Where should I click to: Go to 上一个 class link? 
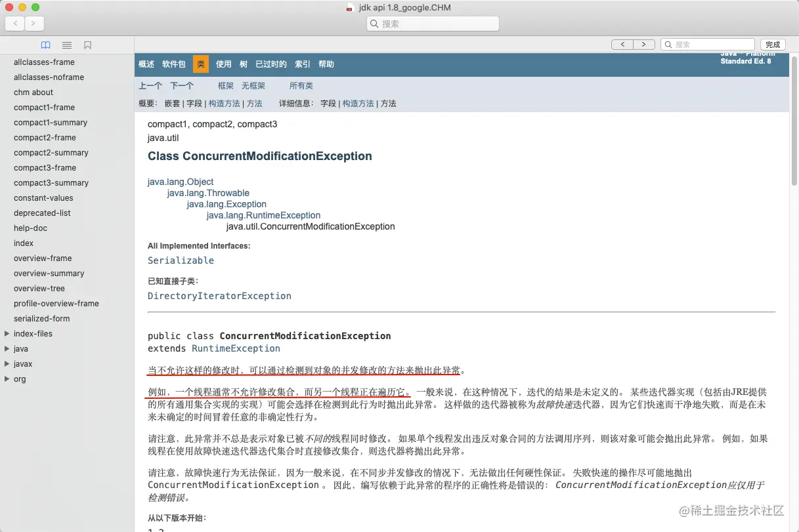tap(150, 86)
